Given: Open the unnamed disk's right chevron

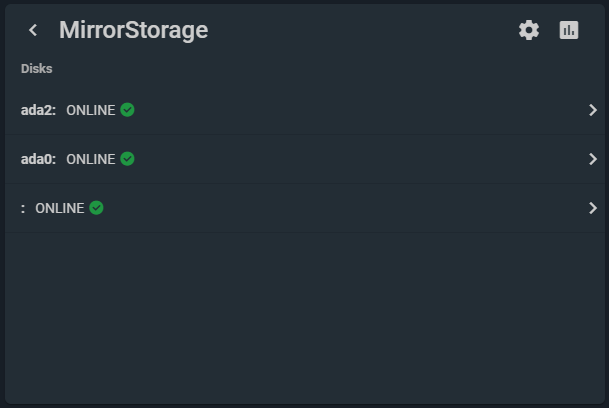Looking at the screenshot, I should click(593, 208).
